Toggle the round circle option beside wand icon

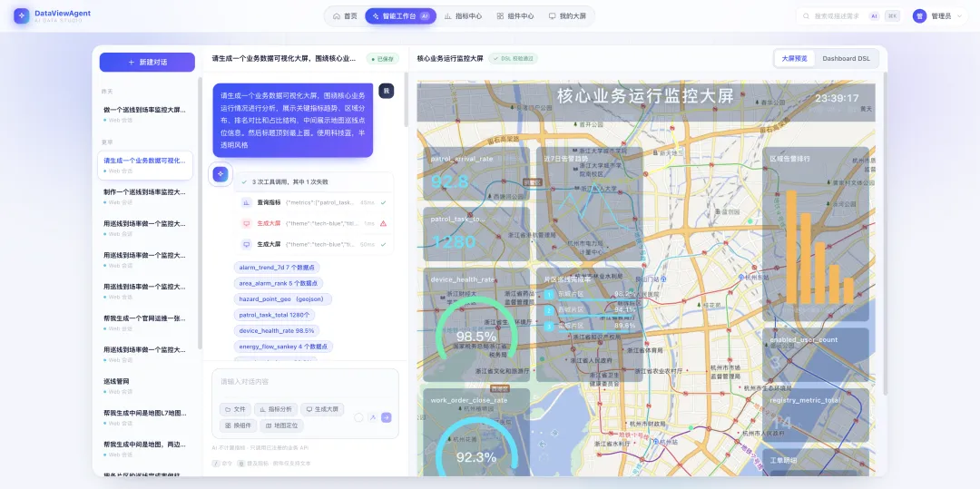[358, 418]
